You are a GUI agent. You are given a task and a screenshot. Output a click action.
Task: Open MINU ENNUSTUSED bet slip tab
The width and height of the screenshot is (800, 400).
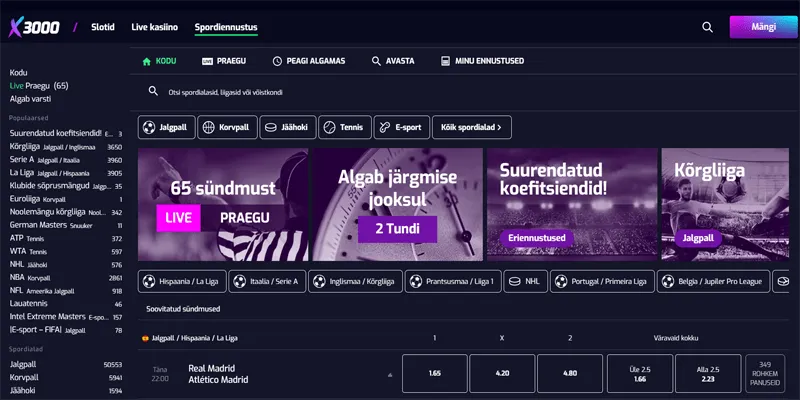482,61
